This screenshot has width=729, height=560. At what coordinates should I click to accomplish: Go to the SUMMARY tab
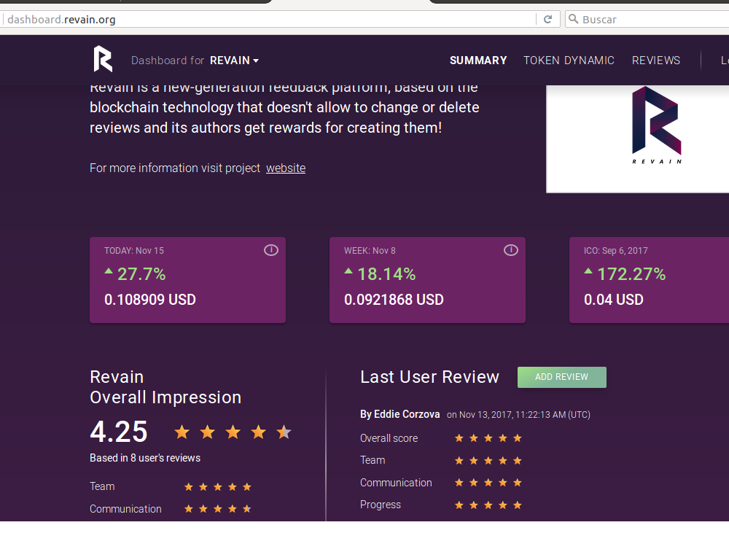pos(478,61)
